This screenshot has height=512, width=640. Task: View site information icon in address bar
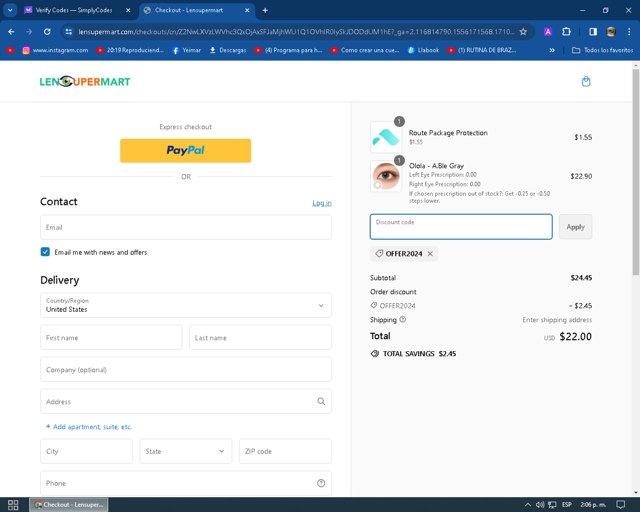[69, 31]
